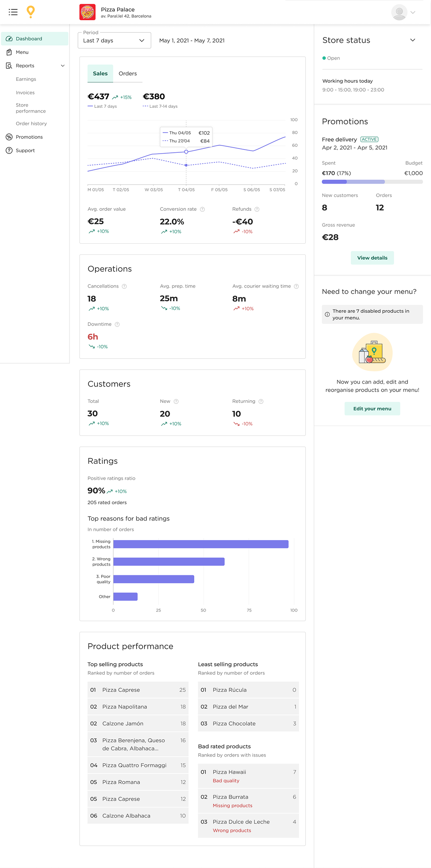Select Calzone Albahaca row
Viewport: 431px width, 868px height.
(138, 816)
